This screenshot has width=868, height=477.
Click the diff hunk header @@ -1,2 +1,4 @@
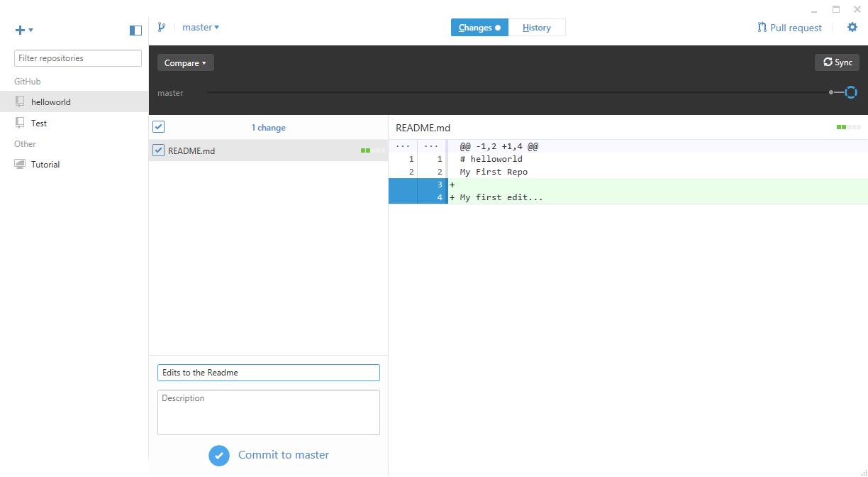click(499, 146)
